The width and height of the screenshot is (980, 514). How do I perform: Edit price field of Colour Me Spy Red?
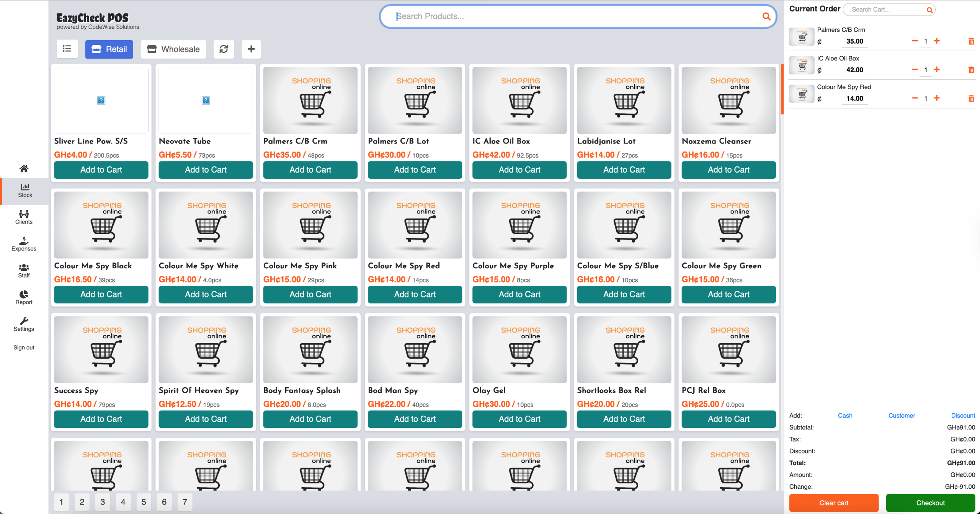[854, 98]
